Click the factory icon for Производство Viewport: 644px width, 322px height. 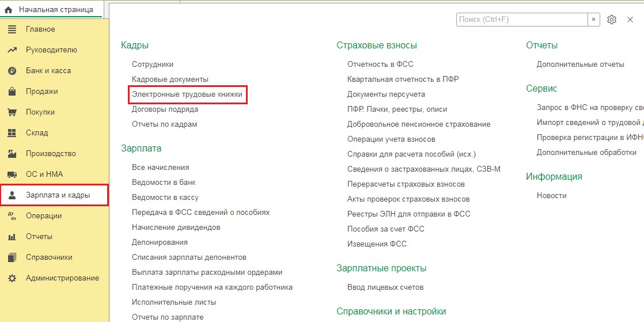tap(12, 154)
